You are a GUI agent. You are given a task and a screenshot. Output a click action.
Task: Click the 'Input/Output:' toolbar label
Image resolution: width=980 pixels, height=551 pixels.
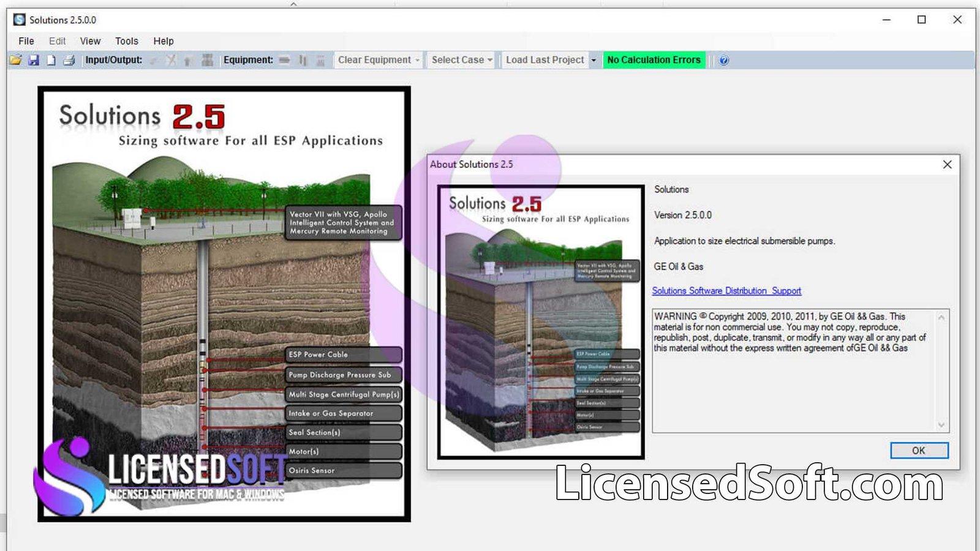click(113, 60)
